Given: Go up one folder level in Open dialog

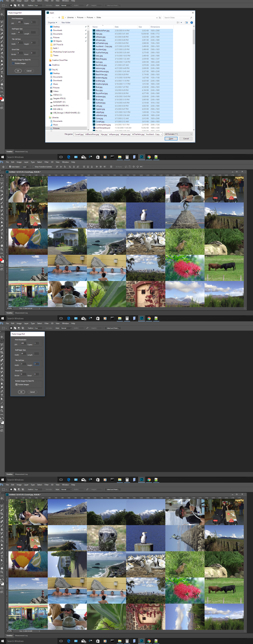Looking at the screenshot, I should (59, 17).
